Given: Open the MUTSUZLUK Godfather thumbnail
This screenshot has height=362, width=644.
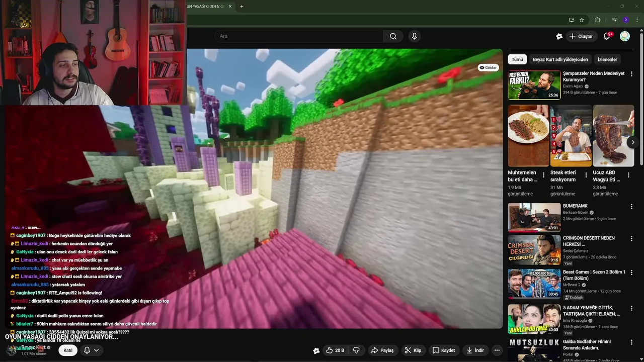Looking at the screenshot, I should pos(534,350).
